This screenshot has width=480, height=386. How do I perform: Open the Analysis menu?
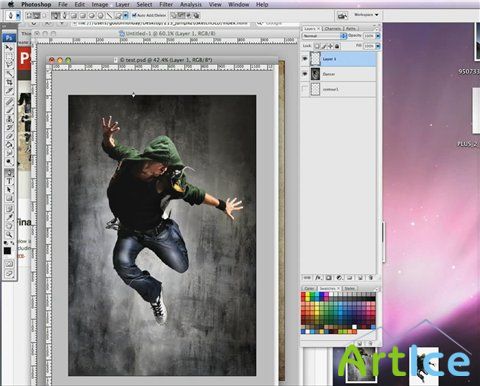tap(191, 4)
